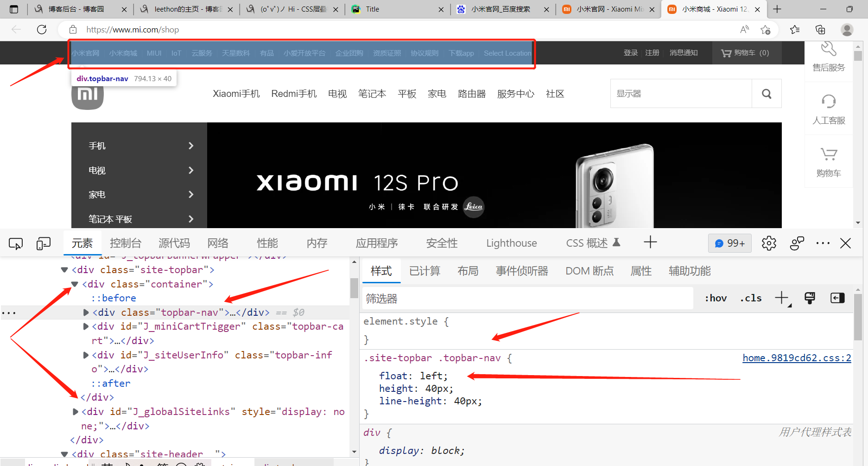Open the collections icon in browser toolbar

(820, 30)
